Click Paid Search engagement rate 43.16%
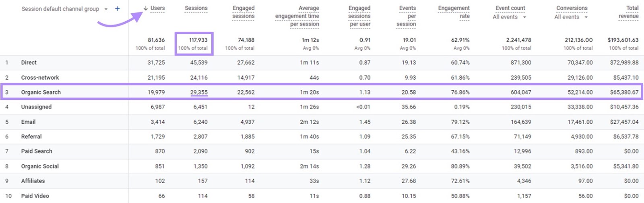Screen dimensions: 644x203 click(460, 151)
